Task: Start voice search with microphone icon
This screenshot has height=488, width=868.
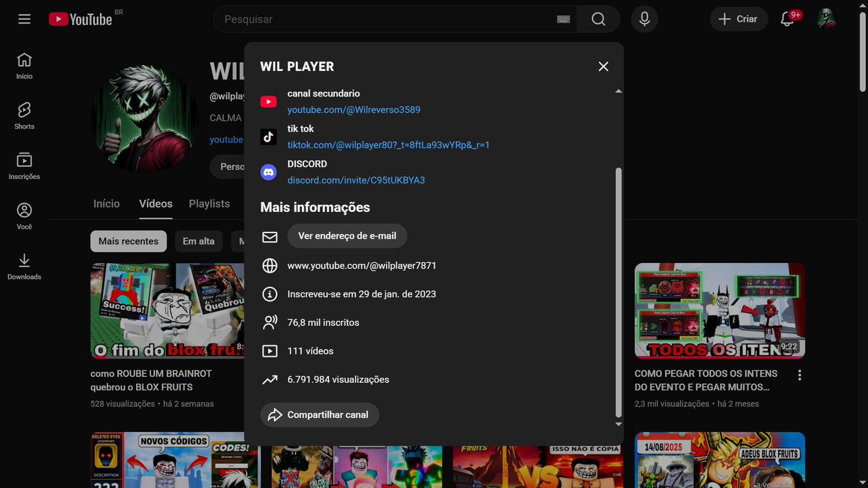Action: pos(644,19)
